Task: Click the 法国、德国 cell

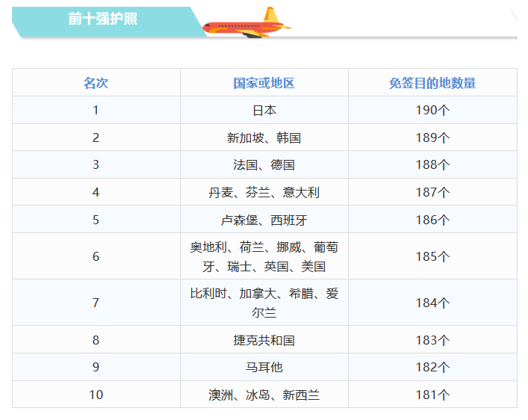Action: tap(264, 165)
